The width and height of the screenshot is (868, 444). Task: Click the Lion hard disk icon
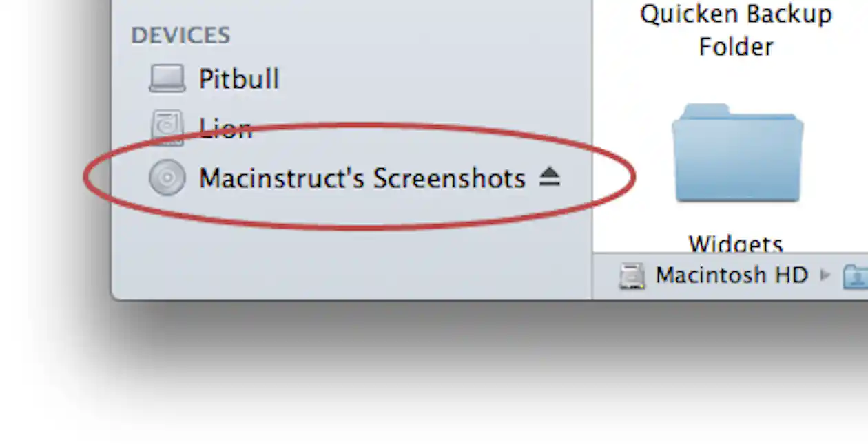(167, 127)
